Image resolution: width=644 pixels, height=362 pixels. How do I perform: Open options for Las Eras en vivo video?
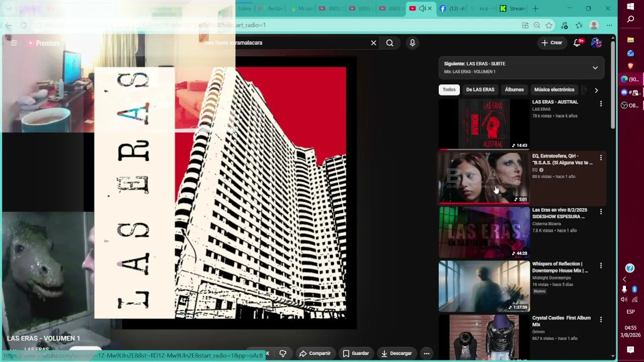coord(600,212)
